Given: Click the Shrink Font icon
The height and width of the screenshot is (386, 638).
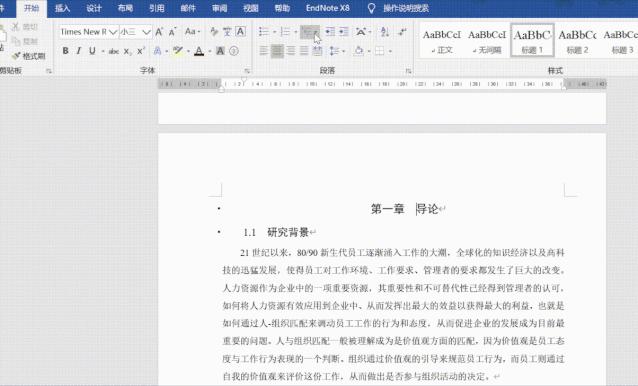Looking at the screenshot, I should click(173, 32).
